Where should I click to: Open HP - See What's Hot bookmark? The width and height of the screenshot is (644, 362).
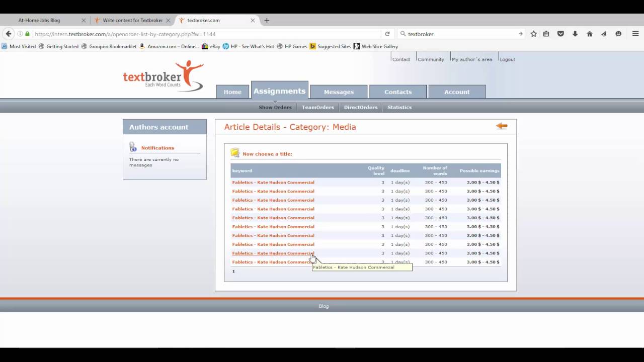(249, 46)
